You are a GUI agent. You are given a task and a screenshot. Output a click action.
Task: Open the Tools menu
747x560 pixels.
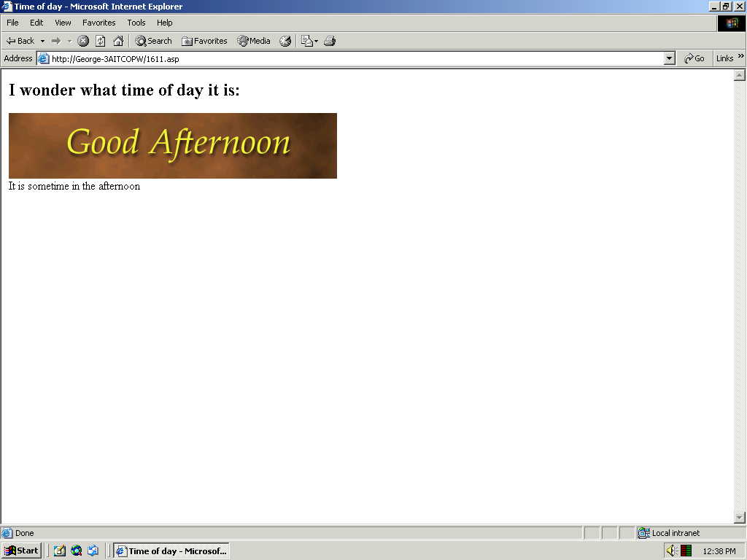click(x=136, y=23)
